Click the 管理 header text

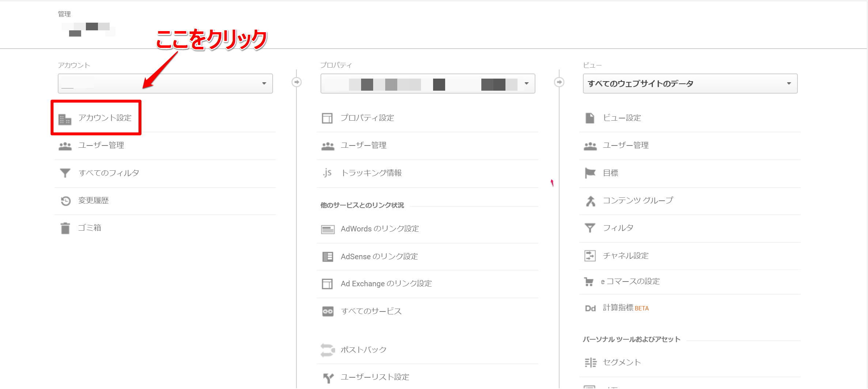pos(64,14)
